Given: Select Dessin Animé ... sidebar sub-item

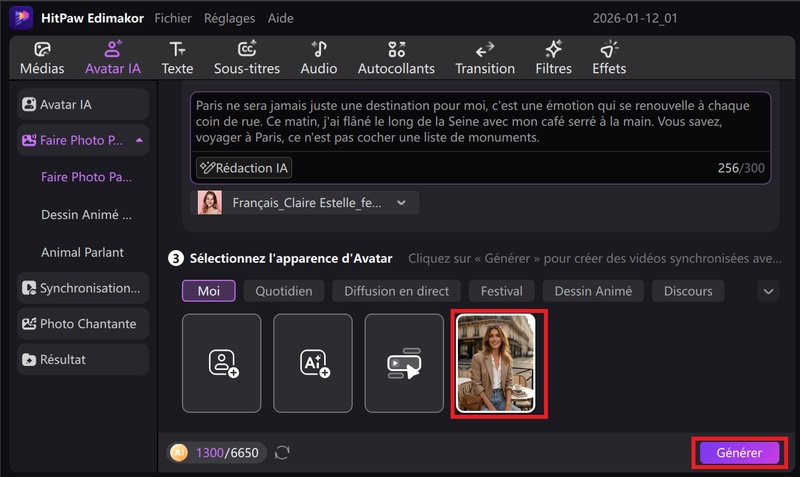Looking at the screenshot, I should 86,215.
